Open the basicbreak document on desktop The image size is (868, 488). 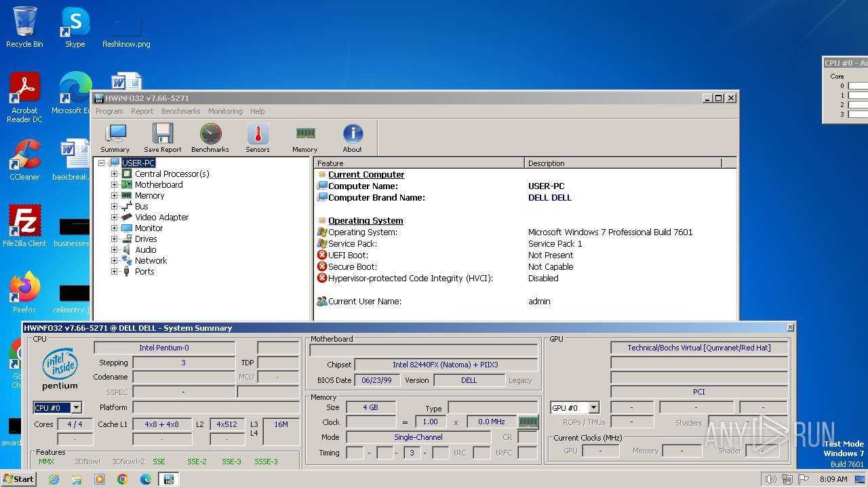pos(72,160)
